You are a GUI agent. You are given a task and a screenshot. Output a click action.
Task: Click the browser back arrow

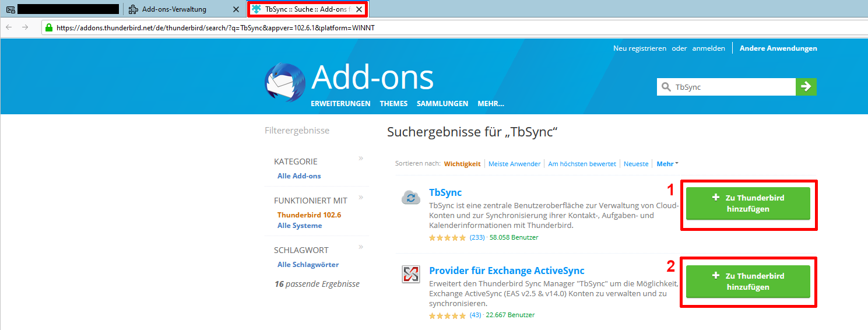[x=10, y=27]
